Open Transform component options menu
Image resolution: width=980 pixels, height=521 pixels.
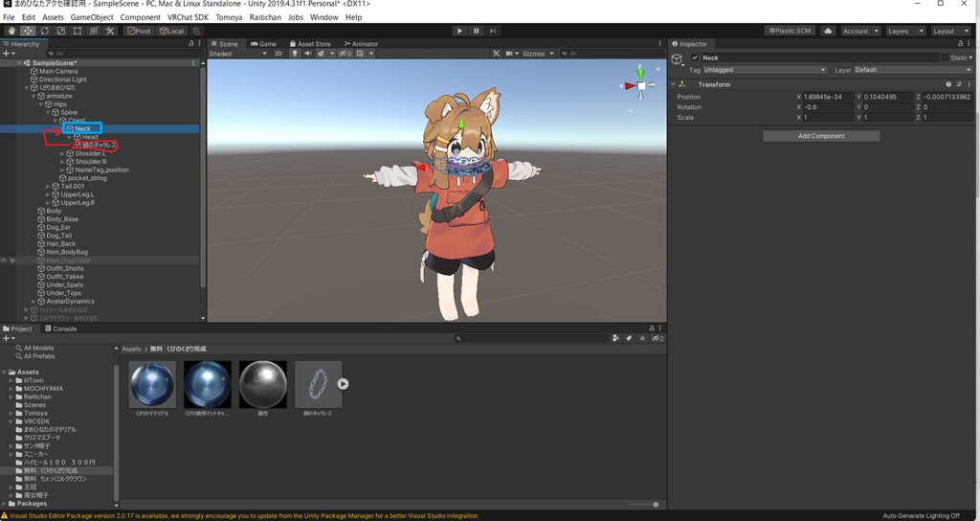coord(969,84)
